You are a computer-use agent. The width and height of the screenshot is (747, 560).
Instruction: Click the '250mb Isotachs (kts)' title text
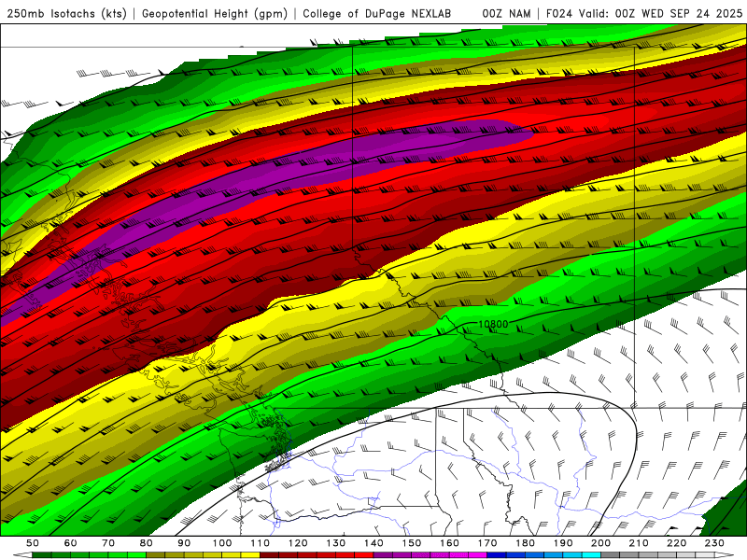click(x=67, y=14)
